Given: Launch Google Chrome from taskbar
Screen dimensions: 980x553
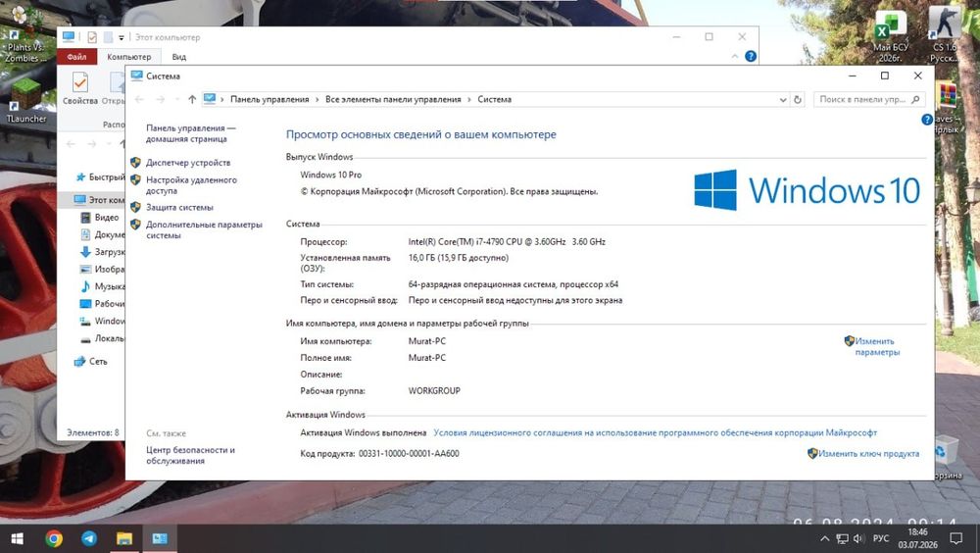Looking at the screenshot, I should click(54, 538).
